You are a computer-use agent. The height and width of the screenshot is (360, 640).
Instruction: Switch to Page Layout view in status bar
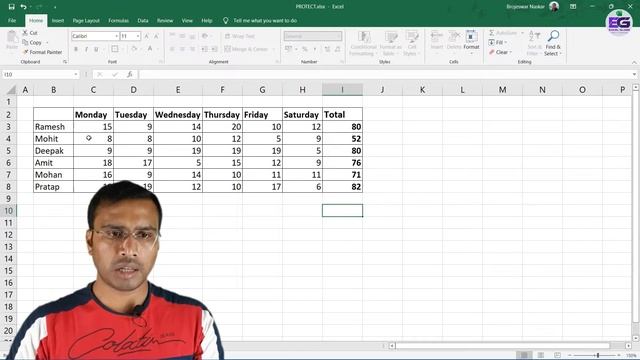pyautogui.click(x=540, y=355)
